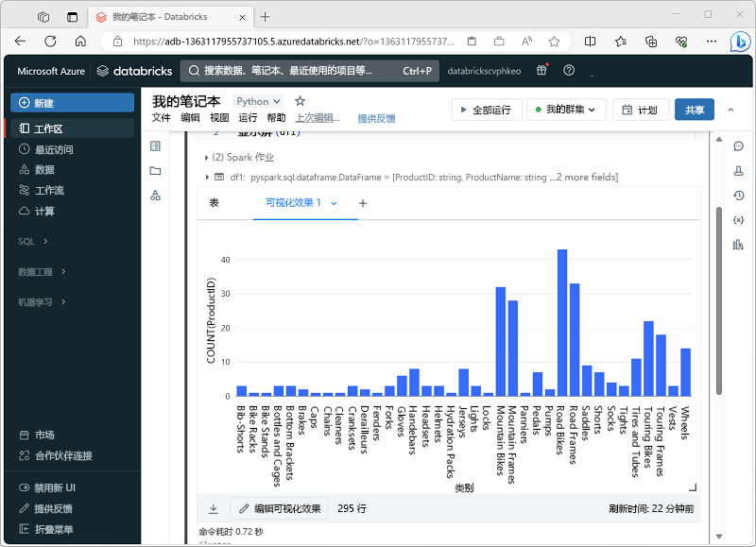The image size is (756, 547).
Task: Collapse the notebook header chevron
Action: [730, 110]
